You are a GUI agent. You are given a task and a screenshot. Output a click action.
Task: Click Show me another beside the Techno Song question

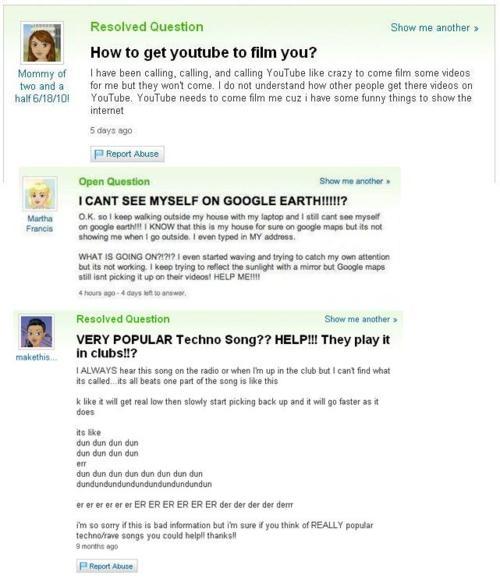pyautogui.click(x=361, y=319)
